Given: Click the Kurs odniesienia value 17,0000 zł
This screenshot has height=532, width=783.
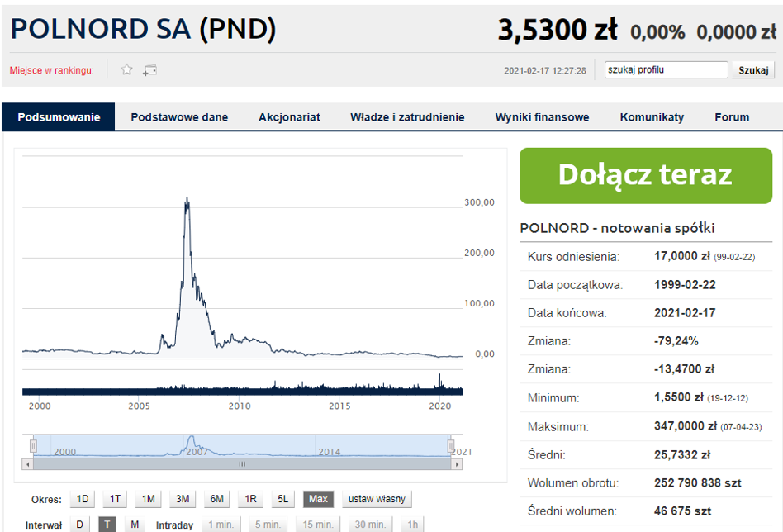Looking at the screenshot, I should click(681, 256).
